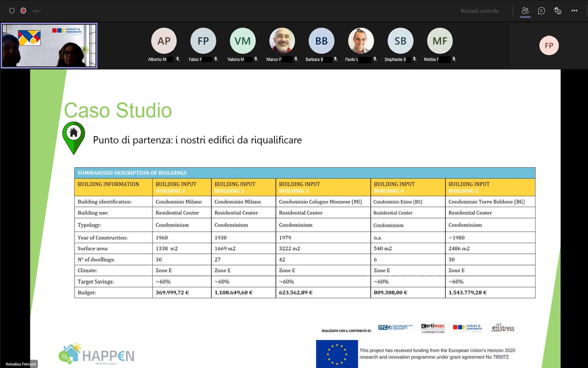
Task: Click Paolo L's muted microphone icon
Action: (x=375, y=59)
